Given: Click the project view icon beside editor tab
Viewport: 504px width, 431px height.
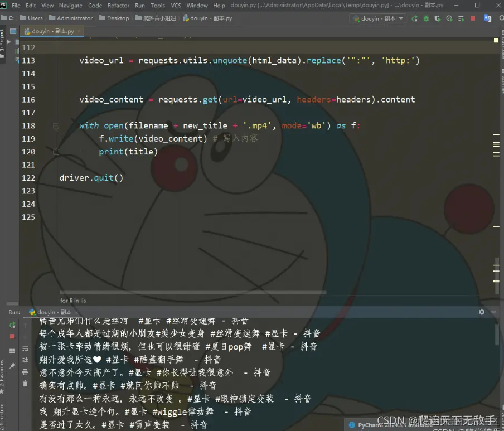Looking at the screenshot, I should pyautogui.click(x=13, y=31).
